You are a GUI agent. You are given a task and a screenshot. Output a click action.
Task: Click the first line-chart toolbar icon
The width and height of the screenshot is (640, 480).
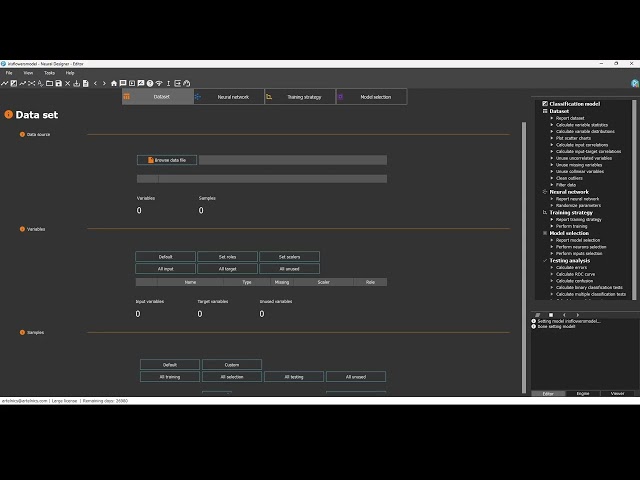point(4,83)
